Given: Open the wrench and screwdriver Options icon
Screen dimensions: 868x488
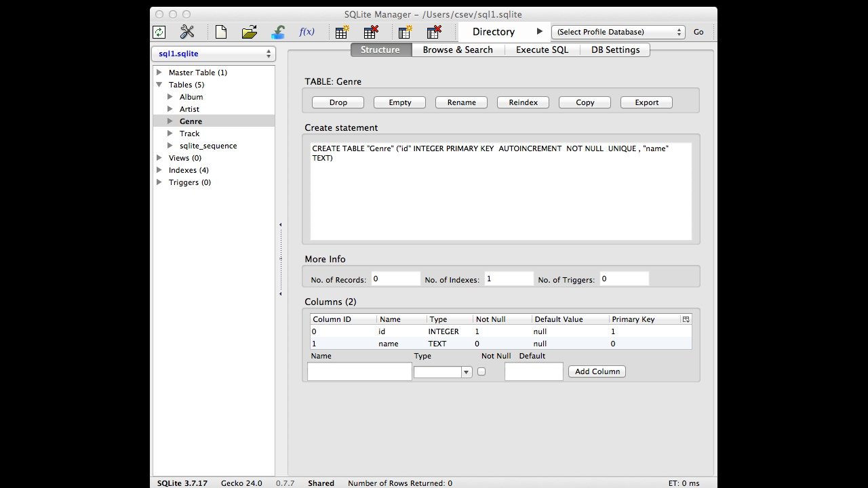Looking at the screenshot, I should pyautogui.click(x=187, y=32).
